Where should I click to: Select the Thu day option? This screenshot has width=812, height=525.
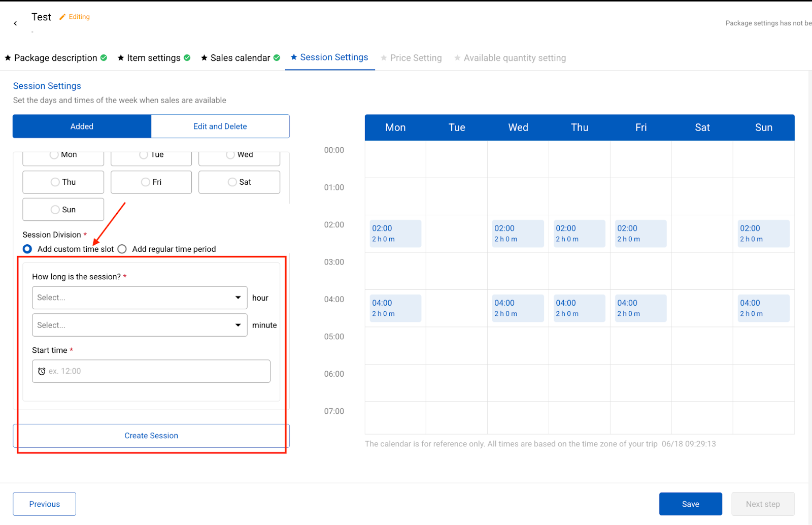pos(63,182)
